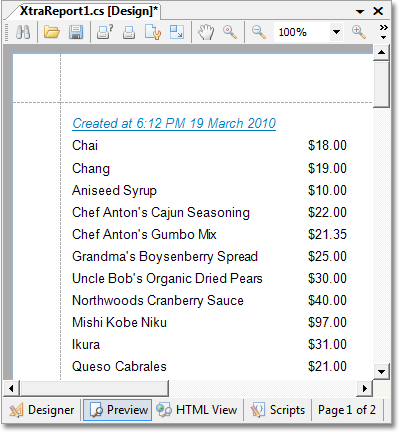The height and width of the screenshot is (432, 399).
Task: Click Queso Cabrales text
Action: pyautogui.click(x=119, y=367)
